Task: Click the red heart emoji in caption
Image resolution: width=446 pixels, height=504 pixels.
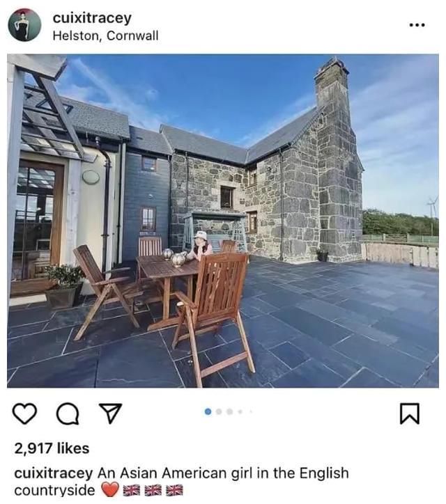Action: (110, 490)
